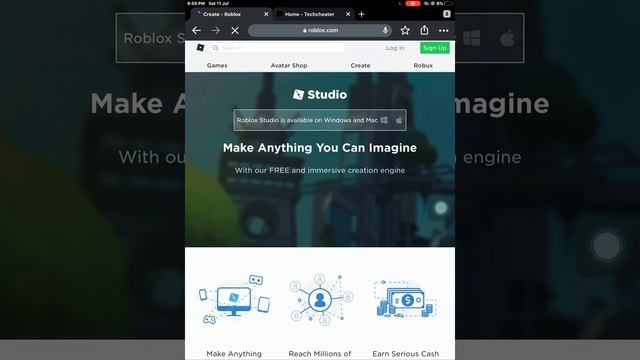Click the magnifier search icon
Image resolution: width=640 pixels, height=360 pixels.
pos(216,48)
